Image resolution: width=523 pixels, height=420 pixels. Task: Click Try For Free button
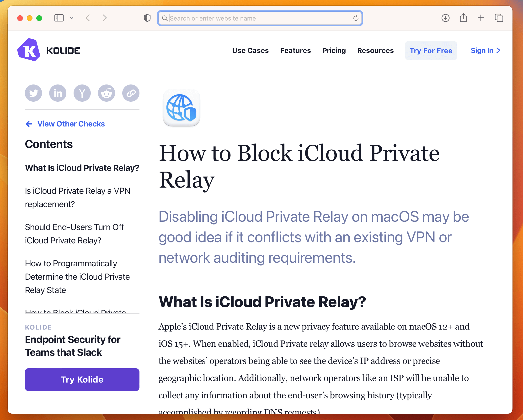[x=430, y=51]
